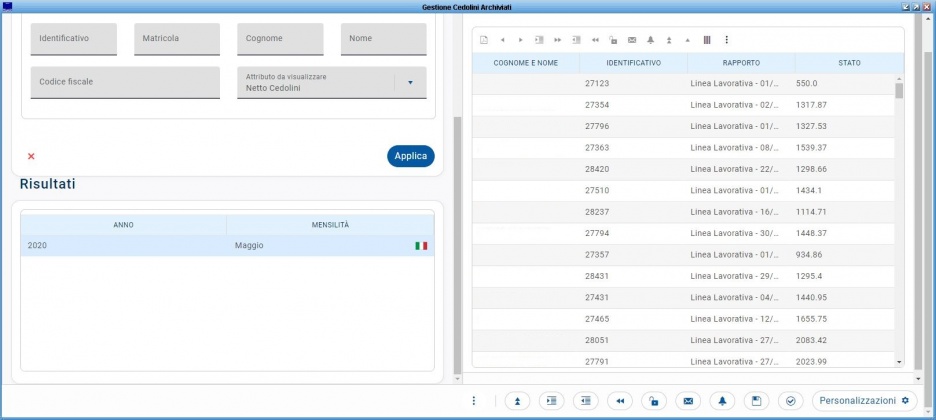Click the floppy disk save button
The height and width of the screenshot is (420, 936).
[x=756, y=401]
